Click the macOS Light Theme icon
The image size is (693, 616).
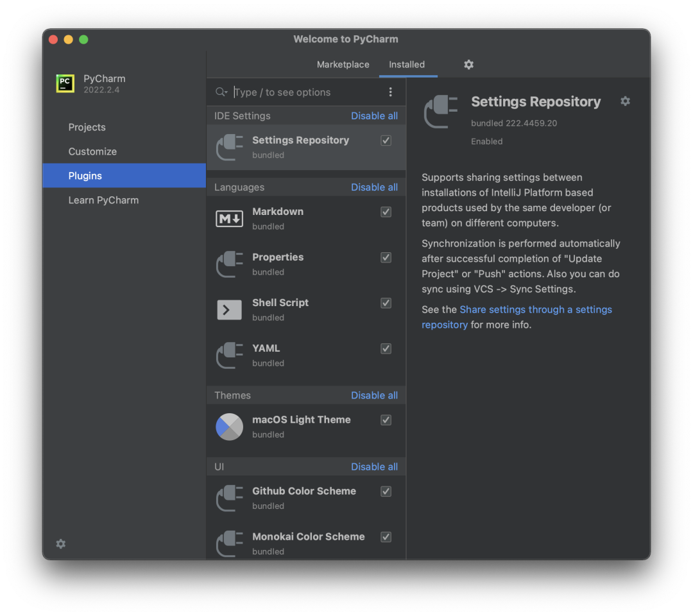tap(229, 427)
